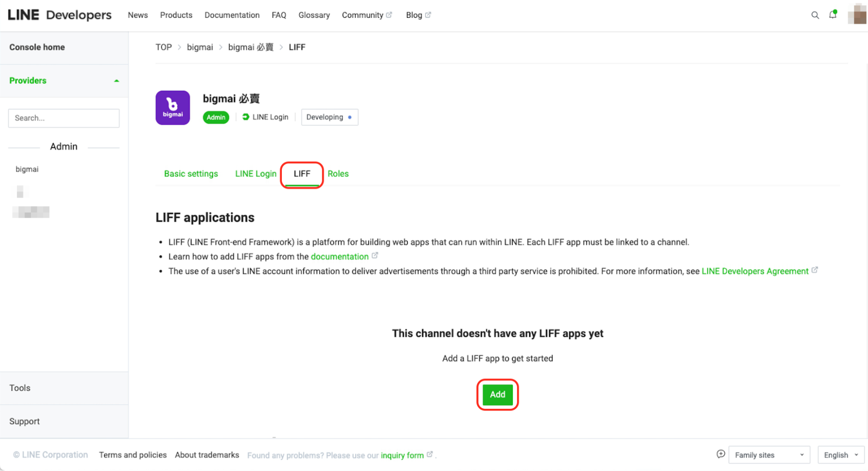
Task: Open the Blog external link
Action: (418, 15)
